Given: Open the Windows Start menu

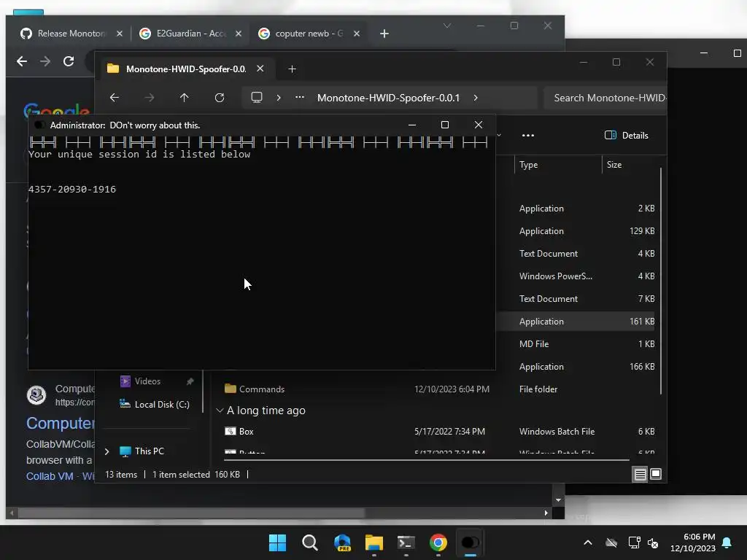Looking at the screenshot, I should tap(277, 542).
